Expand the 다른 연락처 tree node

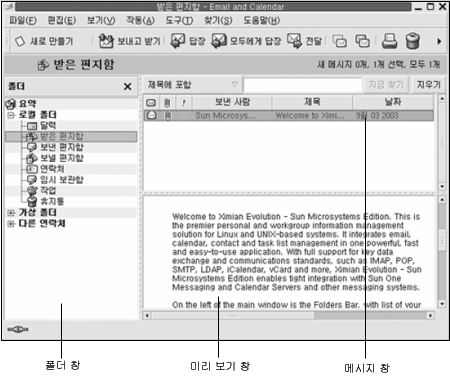(11, 224)
